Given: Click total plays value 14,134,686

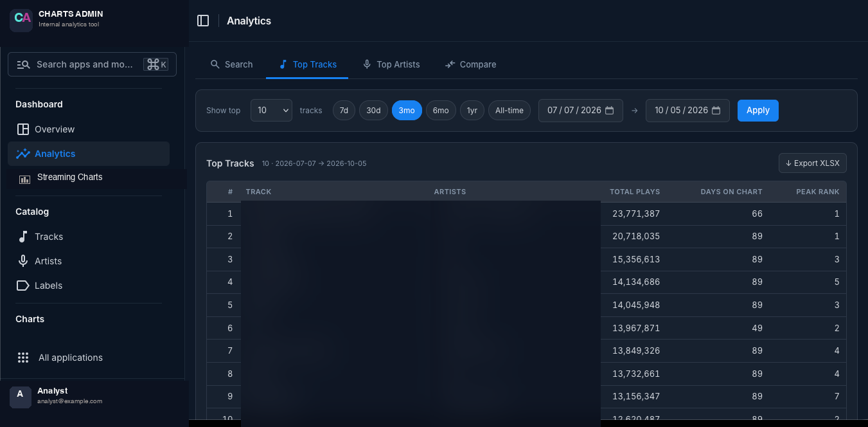Looking at the screenshot, I should coord(636,282).
